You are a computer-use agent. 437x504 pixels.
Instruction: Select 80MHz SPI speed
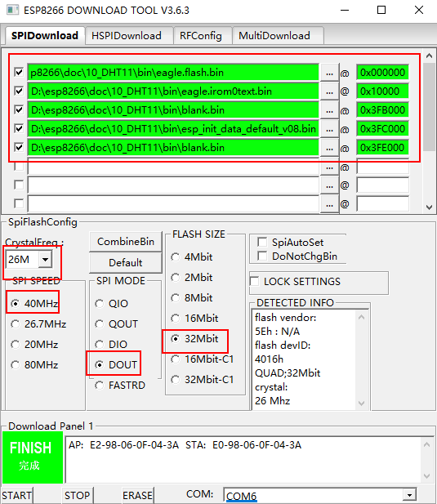[x=34, y=365]
